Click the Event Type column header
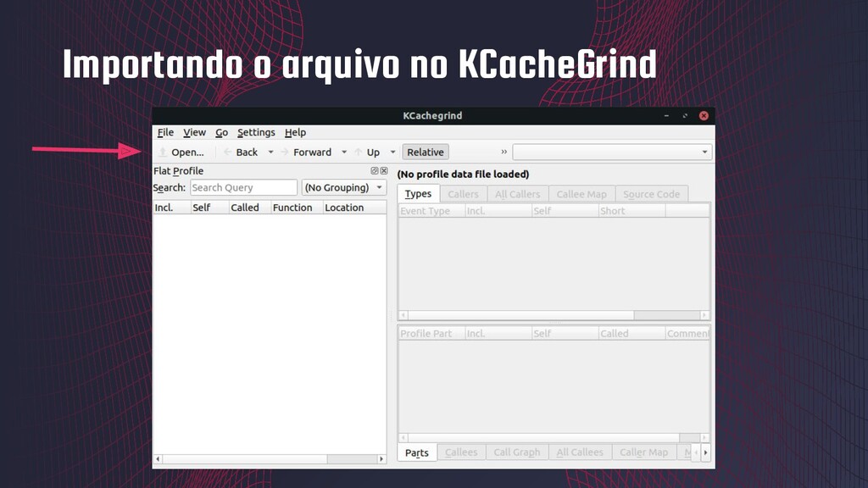 (431, 211)
